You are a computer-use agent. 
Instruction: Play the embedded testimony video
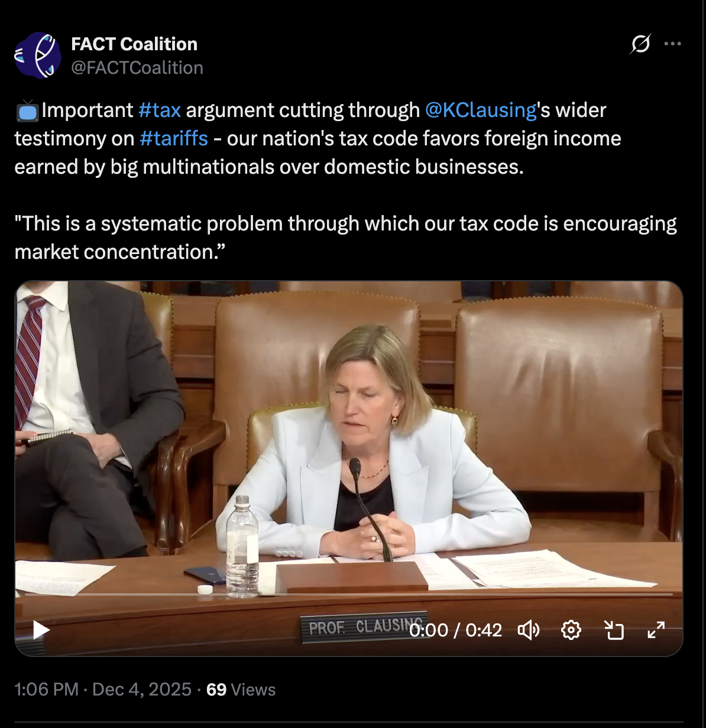pos(41,630)
